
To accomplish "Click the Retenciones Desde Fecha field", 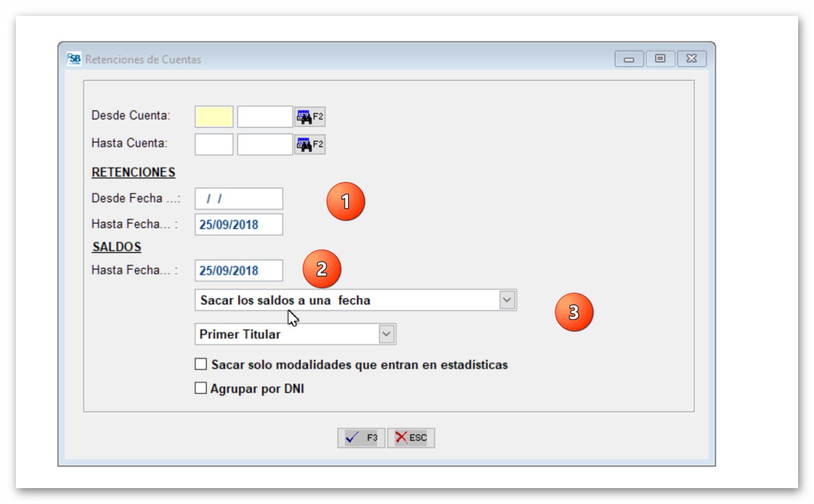I will [x=238, y=199].
